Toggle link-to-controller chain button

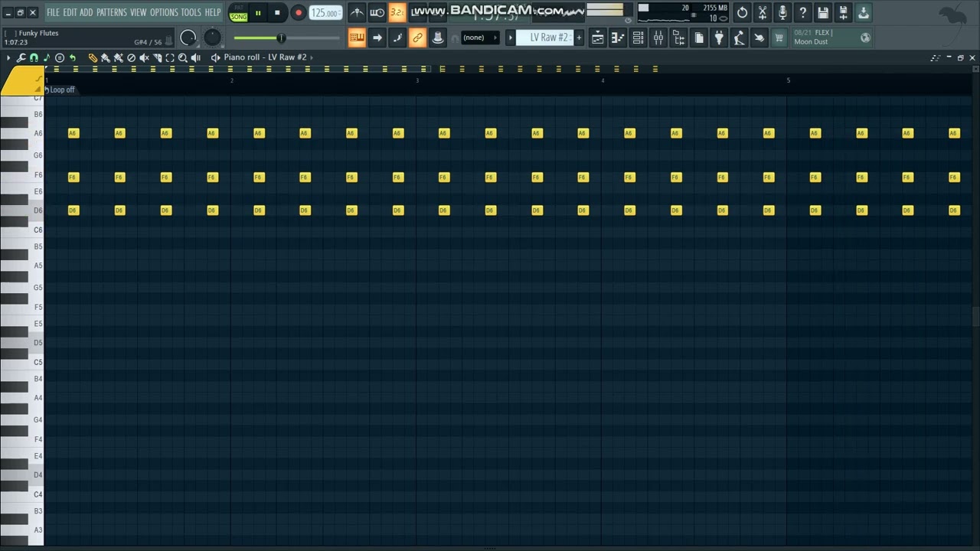point(417,37)
